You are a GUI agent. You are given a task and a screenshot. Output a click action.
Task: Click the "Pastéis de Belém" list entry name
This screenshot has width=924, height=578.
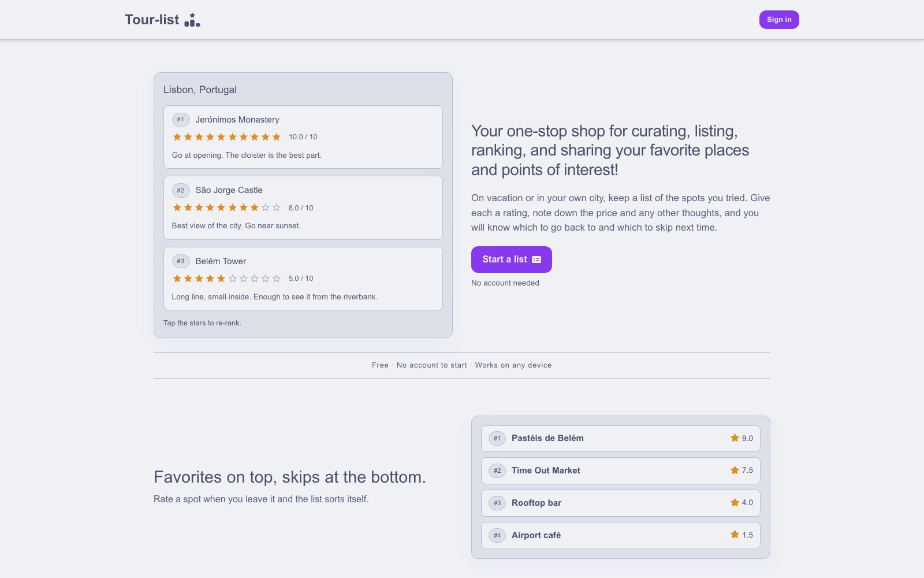[x=547, y=438]
